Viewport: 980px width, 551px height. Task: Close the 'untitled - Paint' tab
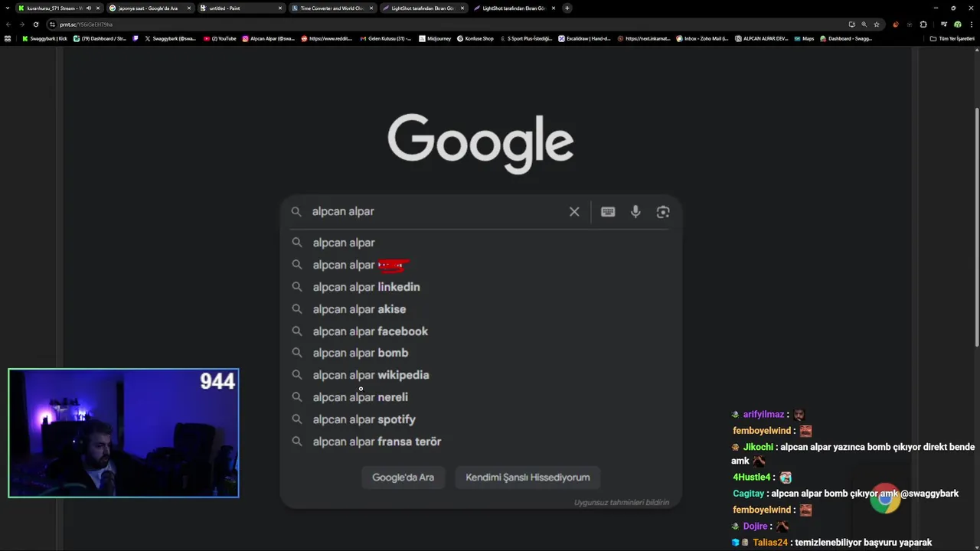(280, 8)
